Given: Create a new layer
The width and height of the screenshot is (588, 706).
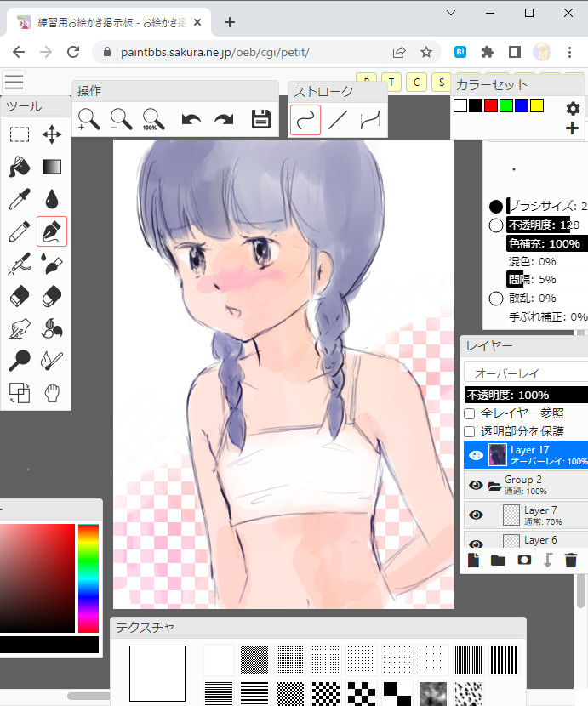Looking at the screenshot, I should [474, 560].
